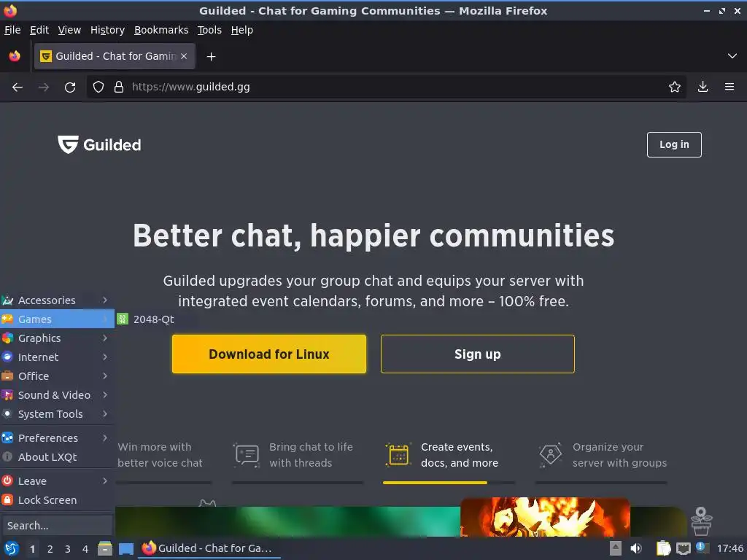Click the removable media tray icon
Image resolution: width=747 pixels, height=560 pixels.
point(616,548)
